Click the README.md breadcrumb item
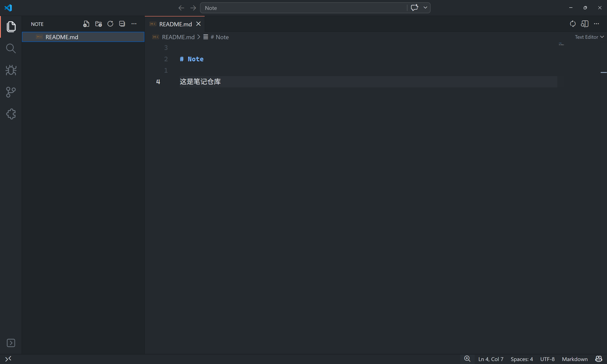 (x=173, y=37)
